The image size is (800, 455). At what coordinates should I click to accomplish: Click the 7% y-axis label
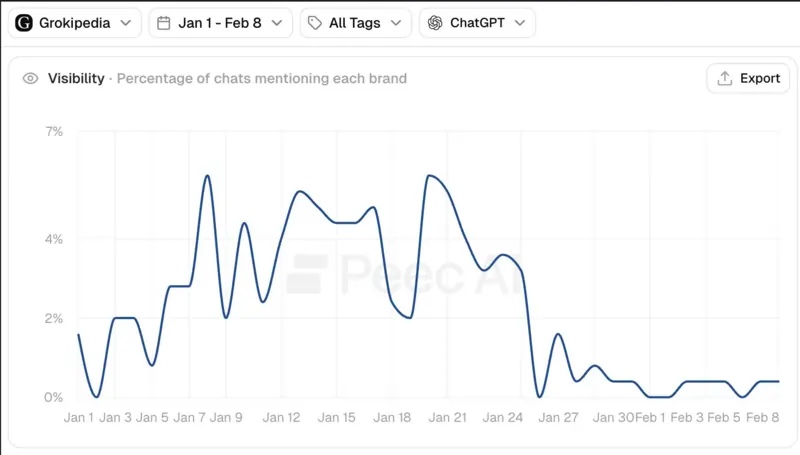click(x=53, y=131)
